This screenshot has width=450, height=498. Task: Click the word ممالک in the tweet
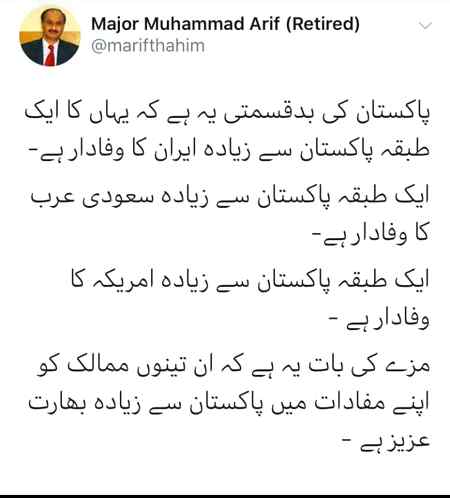pos(102,364)
